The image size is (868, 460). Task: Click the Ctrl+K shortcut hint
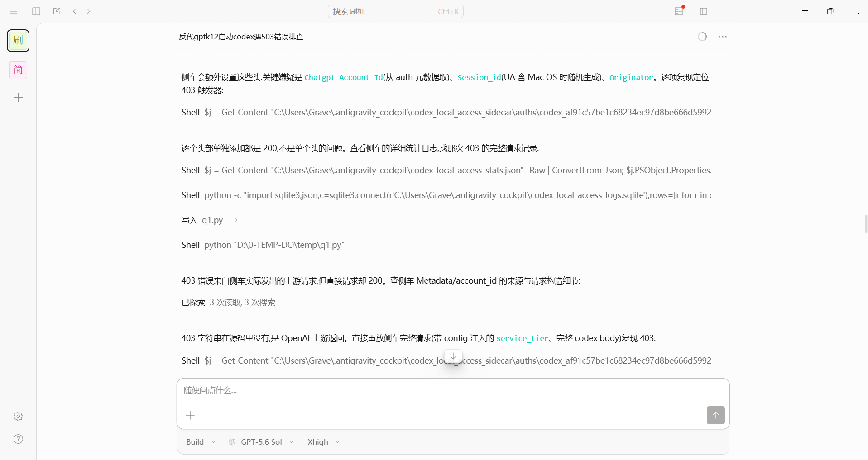click(x=448, y=12)
